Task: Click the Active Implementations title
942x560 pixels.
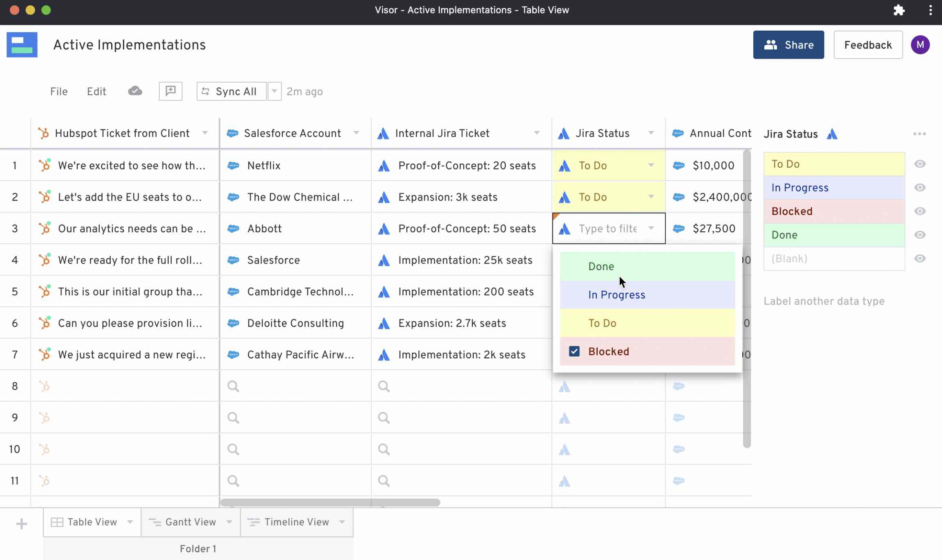Action: click(x=129, y=44)
